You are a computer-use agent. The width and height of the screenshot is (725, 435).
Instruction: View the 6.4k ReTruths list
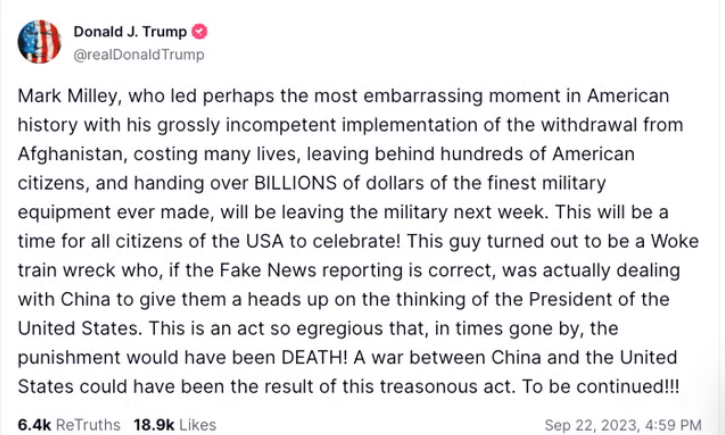pyautogui.click(x=69, y=424)
